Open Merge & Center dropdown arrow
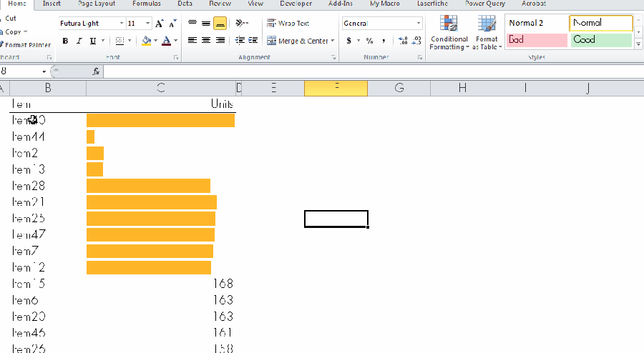This screenshot has width=644, height=353. click(x=333, y=41)
